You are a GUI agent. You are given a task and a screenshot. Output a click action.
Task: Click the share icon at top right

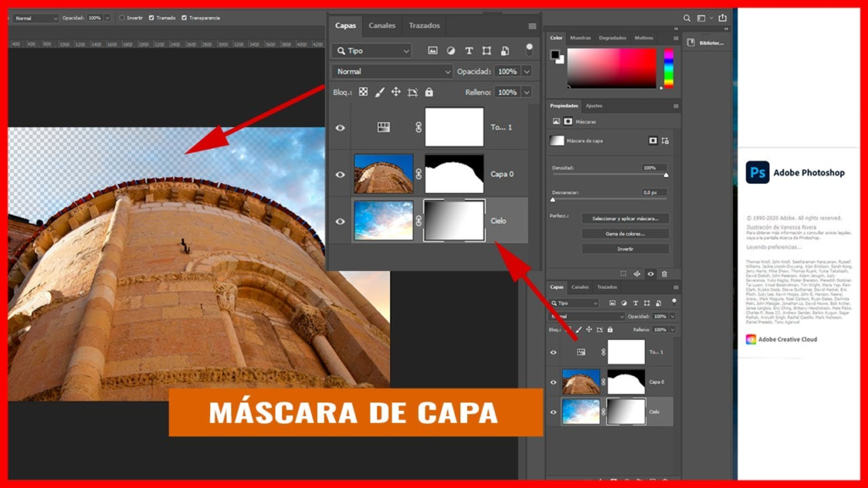723,18
